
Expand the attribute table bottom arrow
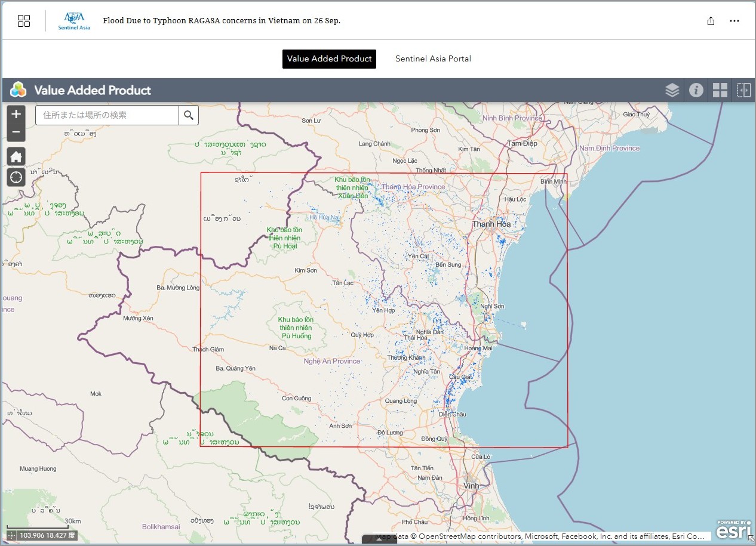pyautogui.click(x=379, y=540)
